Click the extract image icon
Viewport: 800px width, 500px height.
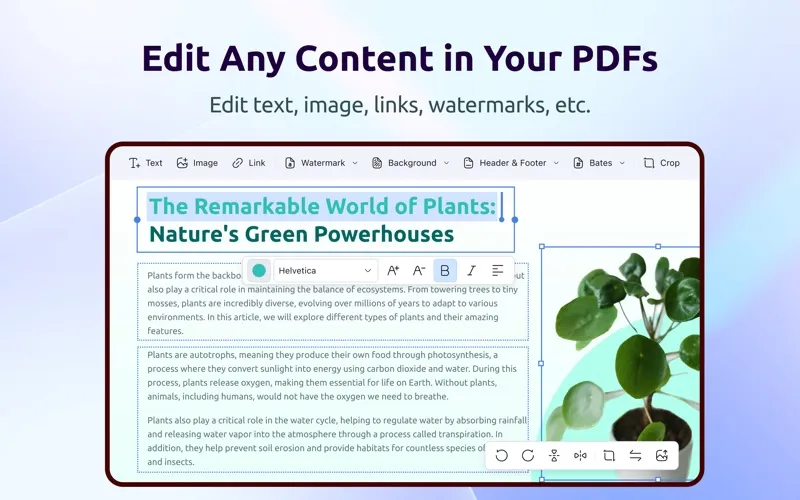point(662,456)
